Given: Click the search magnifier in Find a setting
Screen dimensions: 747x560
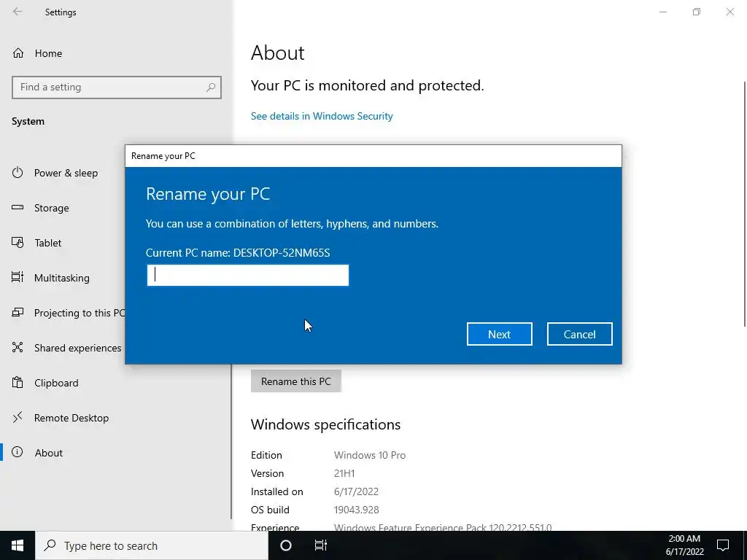Looking at the screenshot, I should [x=211, y=87].
